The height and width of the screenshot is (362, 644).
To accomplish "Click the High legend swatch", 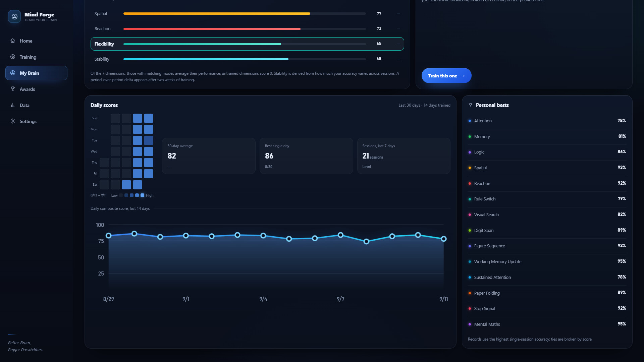I will tap(142, 195).
